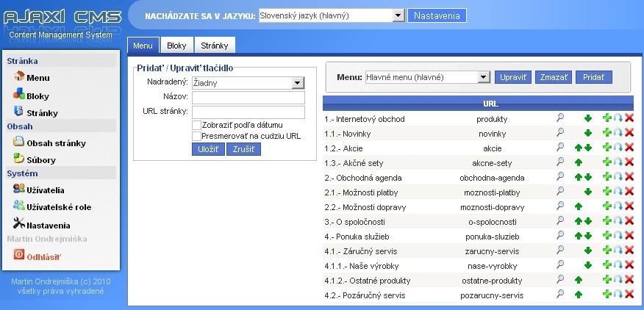Image resolution: width=644 pixels, height=310 pixels.
Task: Move Záručný servis down with green arrow
Action: point(588,250)
